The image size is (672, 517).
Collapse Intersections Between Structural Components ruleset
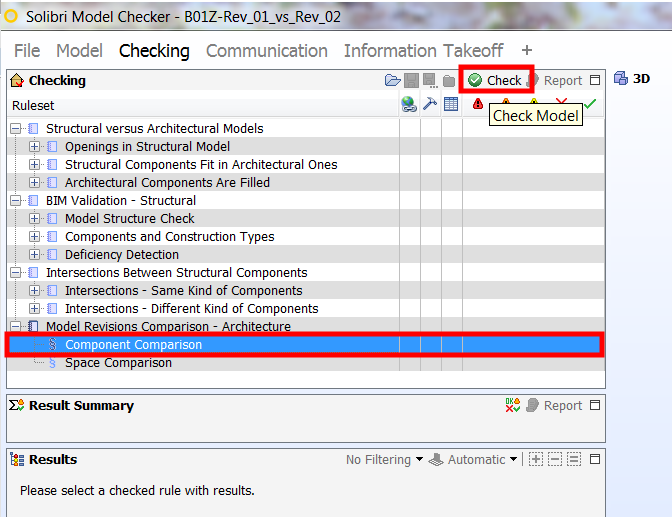tap(16, 272)
